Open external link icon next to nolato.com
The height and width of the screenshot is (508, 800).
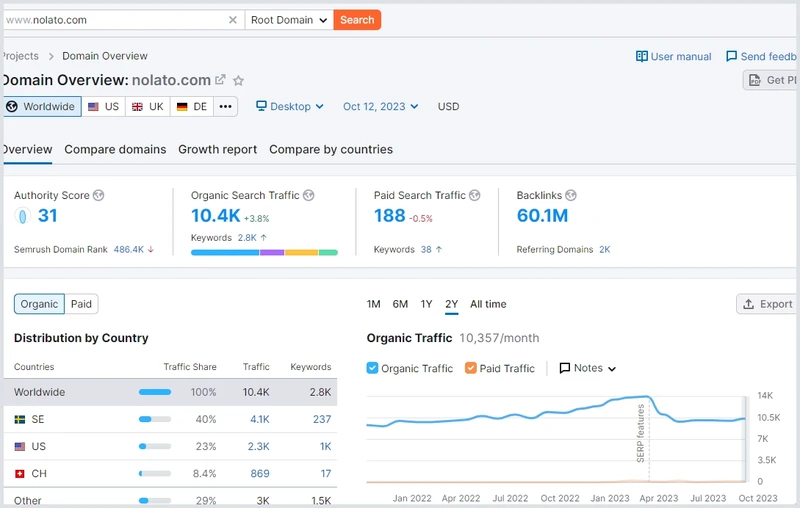click(x=220, y=80)
